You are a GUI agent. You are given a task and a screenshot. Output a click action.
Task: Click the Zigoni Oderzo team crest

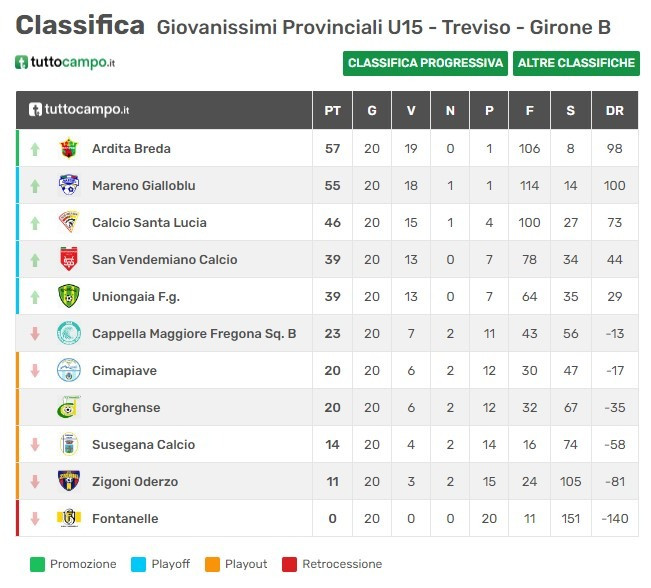pos(68,482)
